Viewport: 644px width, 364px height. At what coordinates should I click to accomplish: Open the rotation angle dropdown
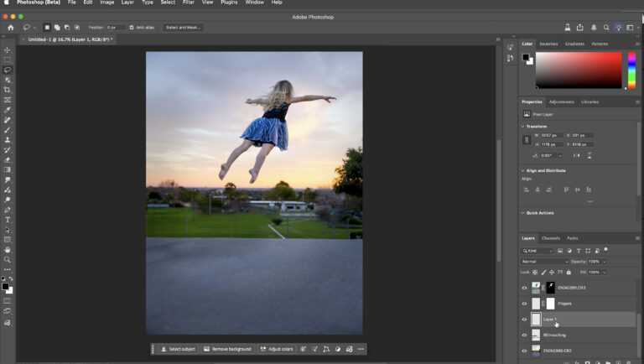560,156
